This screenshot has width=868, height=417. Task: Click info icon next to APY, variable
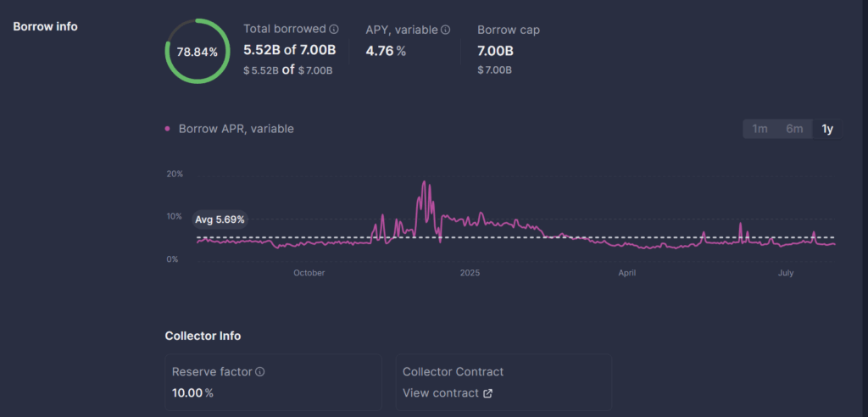tap(446, 30)
